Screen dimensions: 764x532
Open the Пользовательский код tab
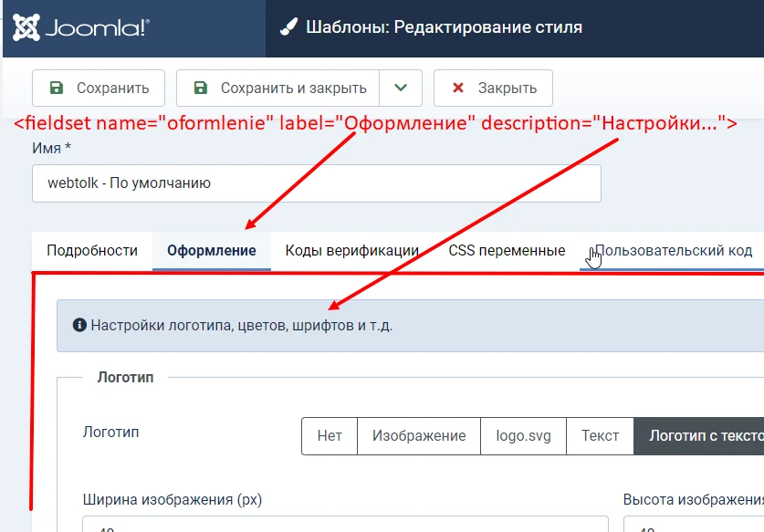(673, 248)
